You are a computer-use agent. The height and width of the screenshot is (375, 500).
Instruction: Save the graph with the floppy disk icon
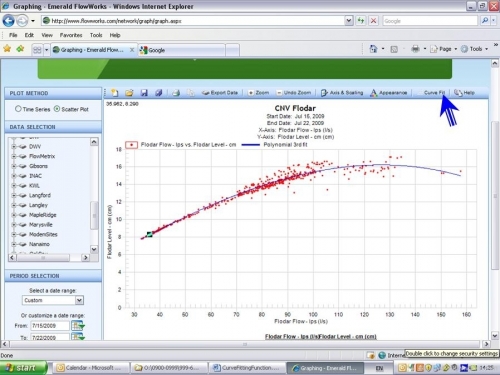144,93
